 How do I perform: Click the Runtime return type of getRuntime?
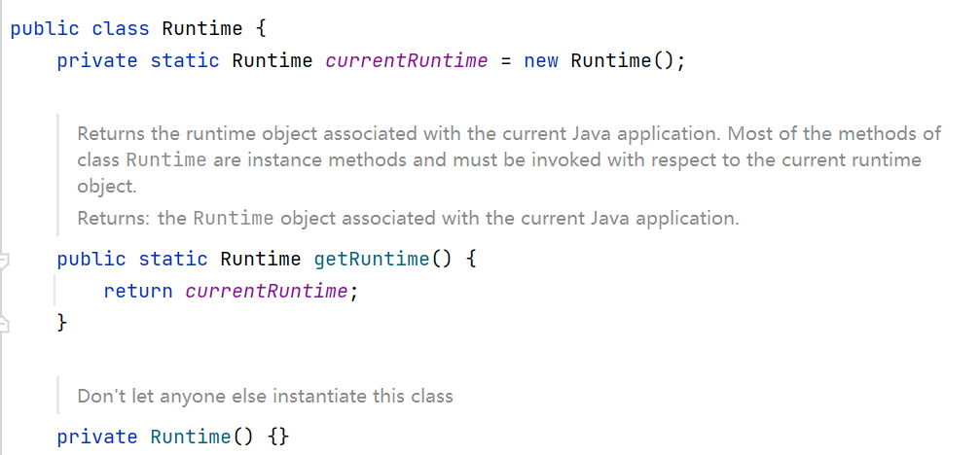[x=261, y=259]
